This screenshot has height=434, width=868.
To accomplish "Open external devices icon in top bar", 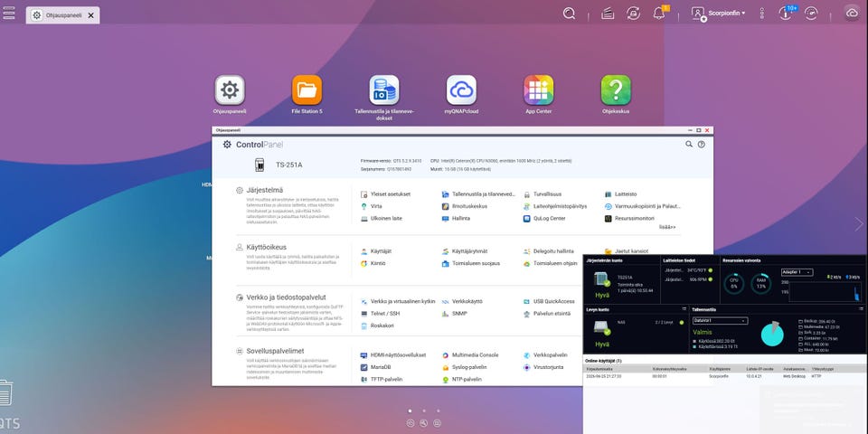I will pyautogui.click(x=633, y=14).
